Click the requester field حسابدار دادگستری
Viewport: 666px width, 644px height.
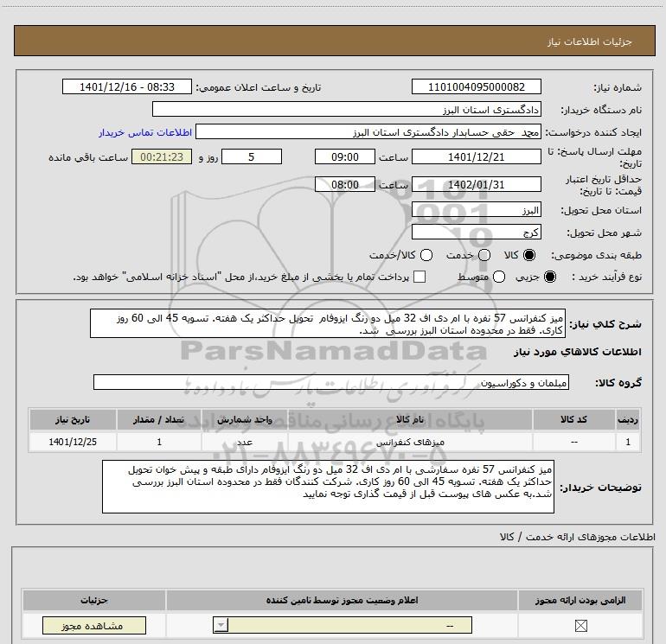point(368,131)
